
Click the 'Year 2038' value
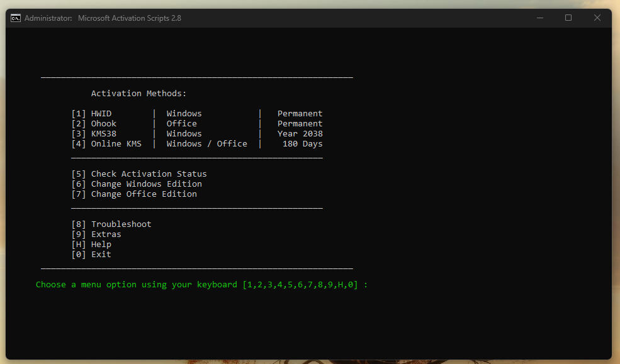click(300, 134)
